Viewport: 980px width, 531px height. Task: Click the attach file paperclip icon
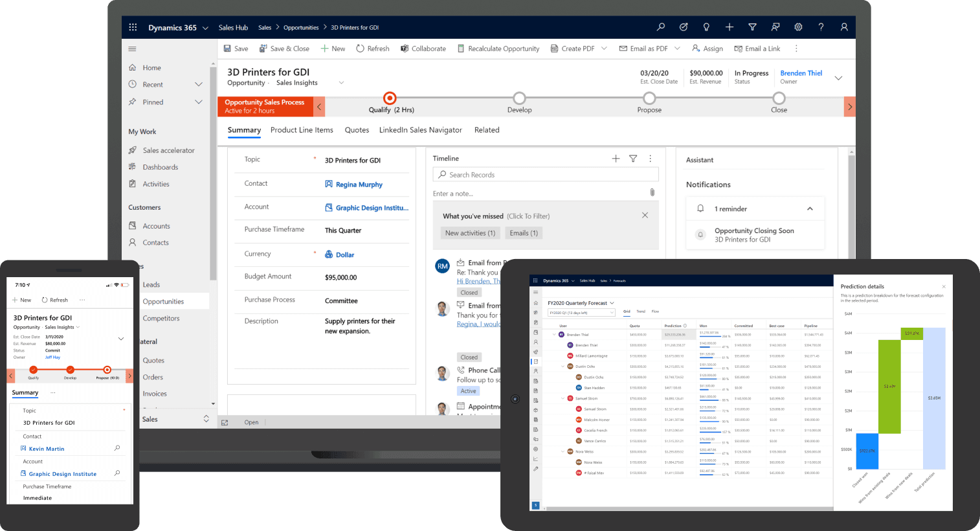(x=652, y=192)
